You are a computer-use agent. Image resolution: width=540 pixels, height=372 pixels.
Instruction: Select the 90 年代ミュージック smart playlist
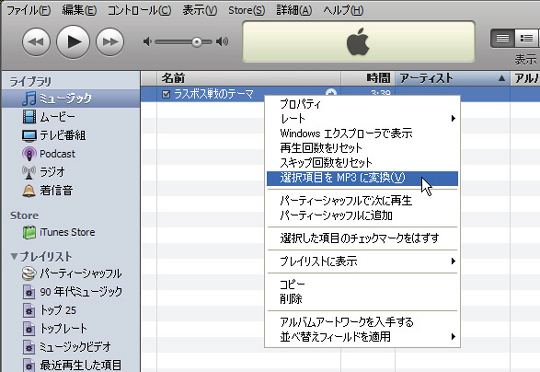click(71, 292)
